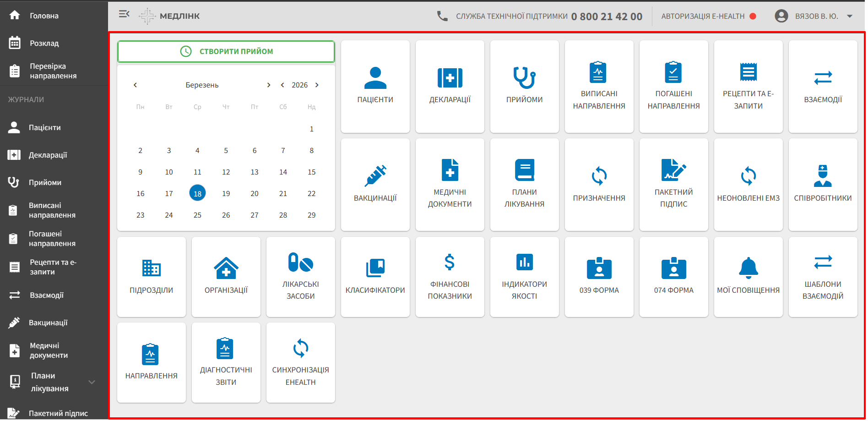Collapse the sidebar with hamburger menu icon
Viewport: 868px width, 421px height.
pos(124,14)
